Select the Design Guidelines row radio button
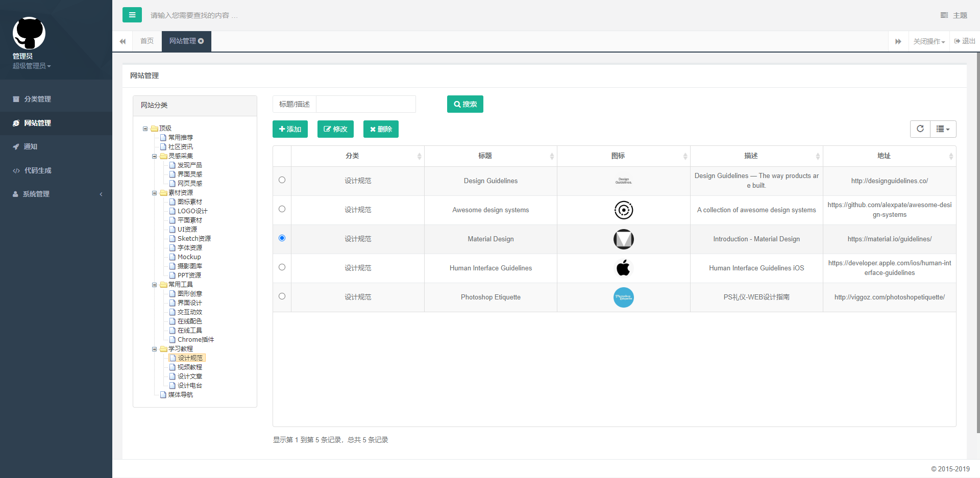The width and height of the screenshot is (980, 478). click(282, 180)
